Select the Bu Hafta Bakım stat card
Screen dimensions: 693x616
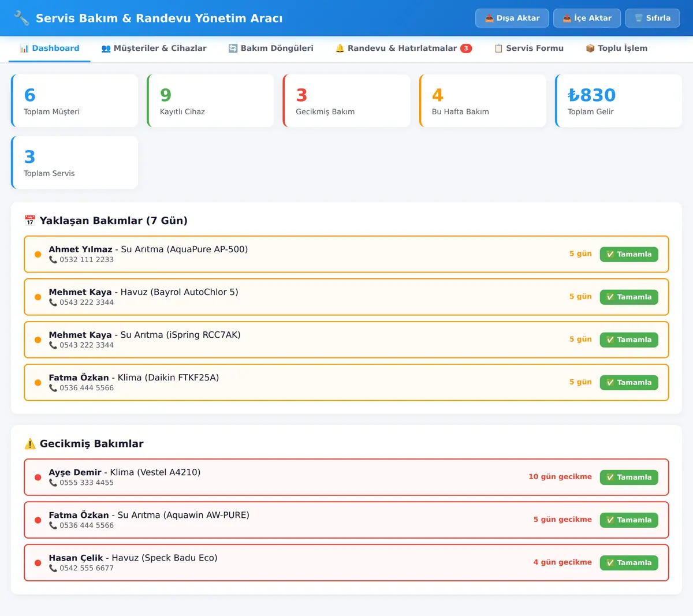tap(482, 100)
